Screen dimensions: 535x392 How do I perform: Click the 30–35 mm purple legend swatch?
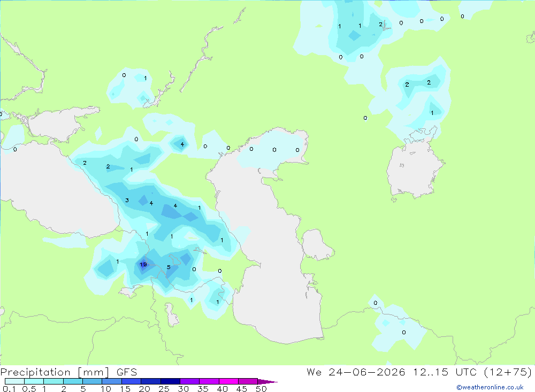[190, 381]
